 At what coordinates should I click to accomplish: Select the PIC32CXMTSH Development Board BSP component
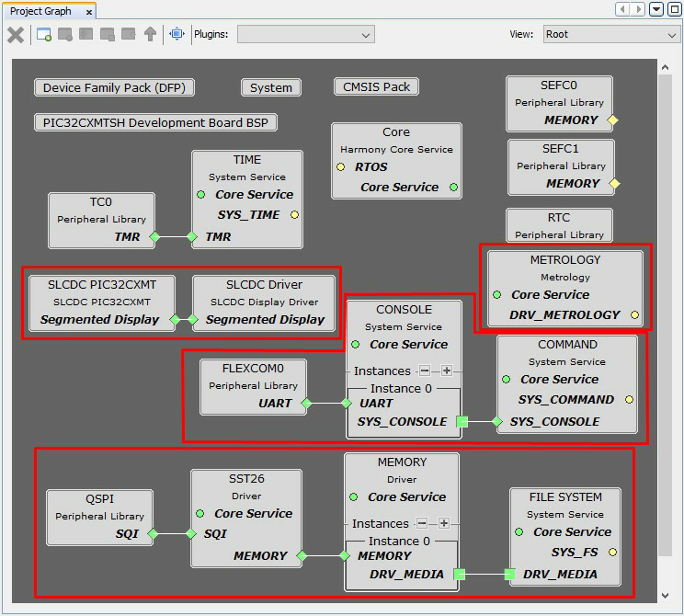coord(155,122)
